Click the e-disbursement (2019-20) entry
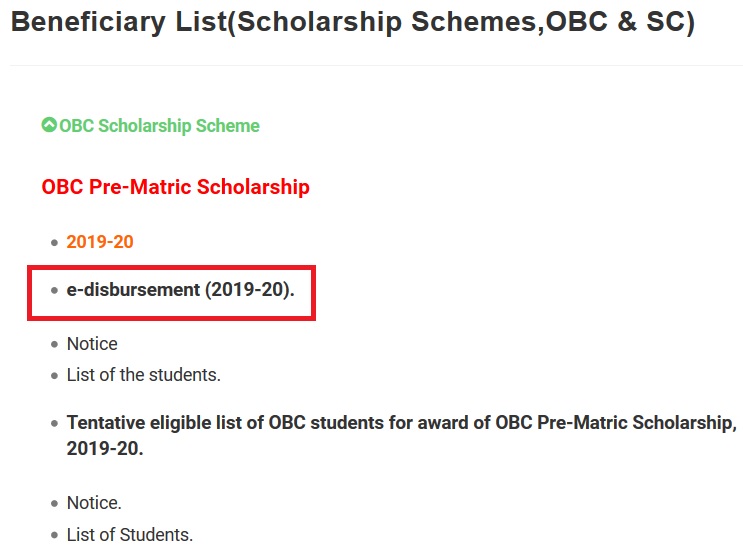 pos(188,290)
